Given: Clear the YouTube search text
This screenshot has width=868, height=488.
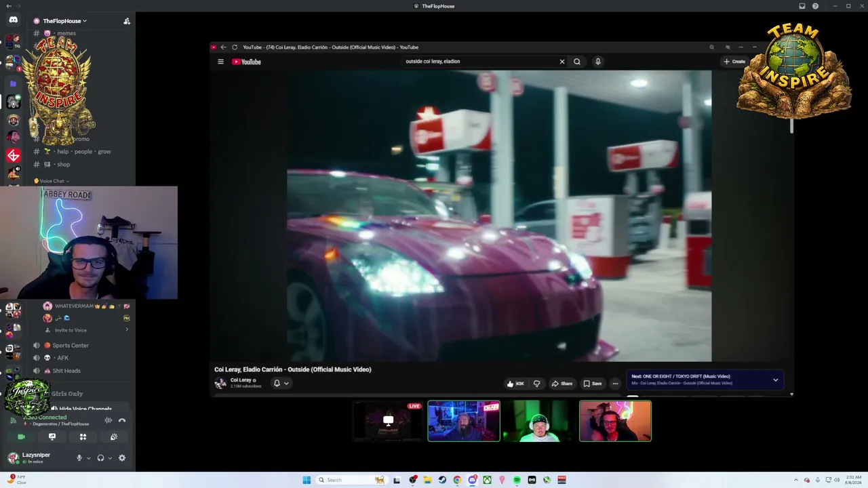Looking at the screenshot, I should tap(562, 62).
